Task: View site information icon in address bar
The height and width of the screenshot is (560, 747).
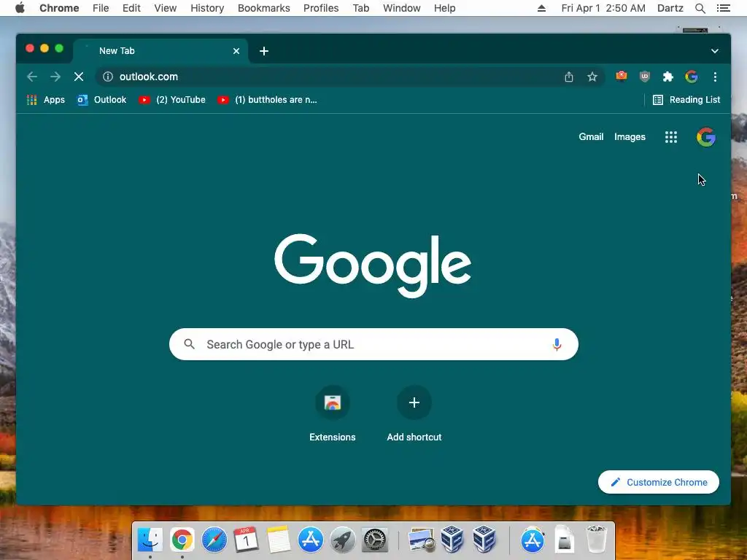Action: 108,77
